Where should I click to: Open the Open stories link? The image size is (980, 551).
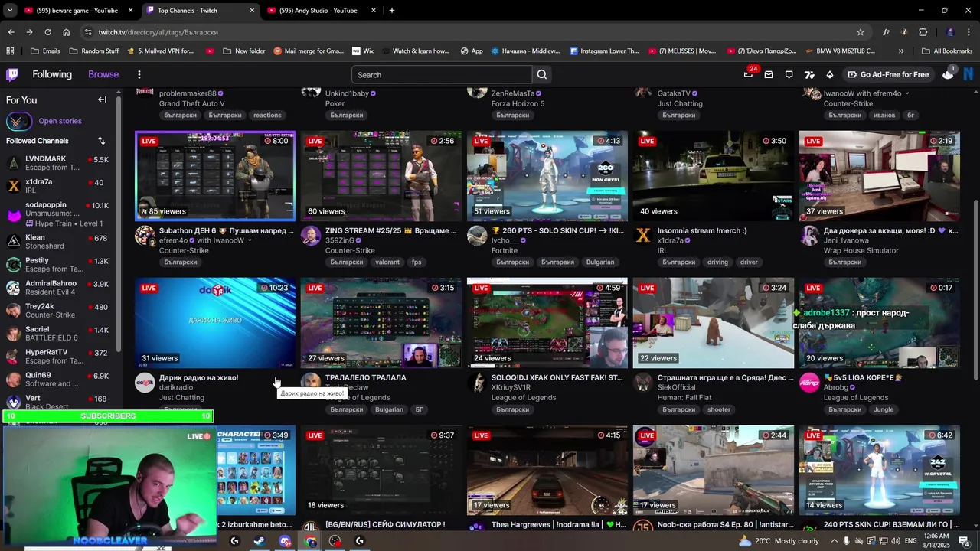point(60,121)
